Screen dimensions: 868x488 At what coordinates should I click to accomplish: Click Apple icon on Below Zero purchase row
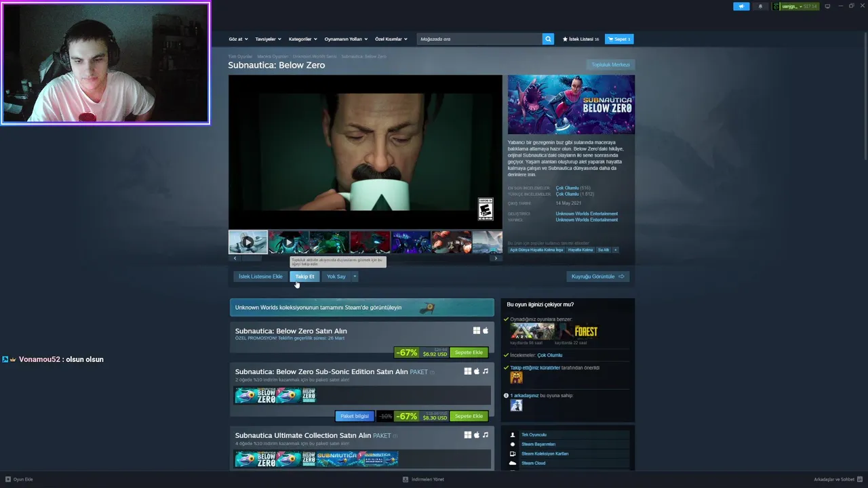click(x=486, y=331)
